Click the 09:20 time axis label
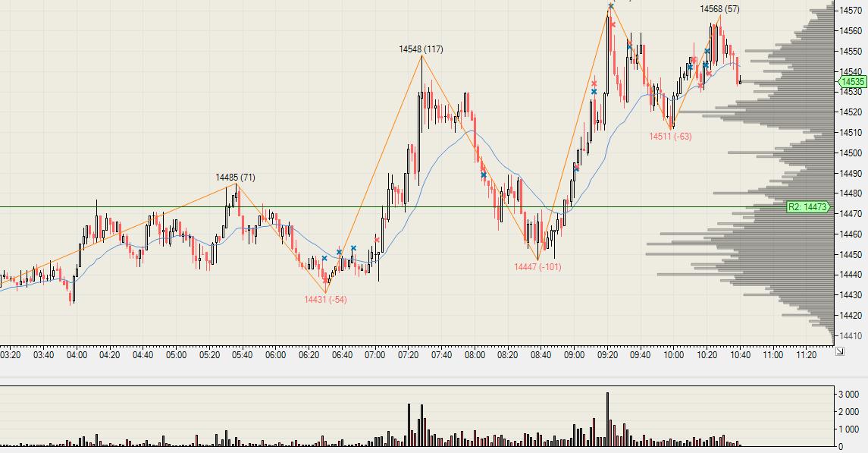 (607, 355)
